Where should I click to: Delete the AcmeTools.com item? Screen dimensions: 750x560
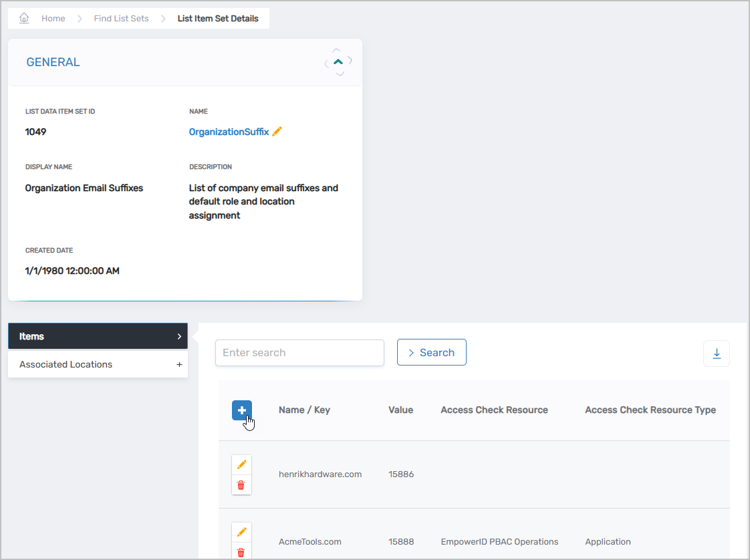click(x=241, y=552)
